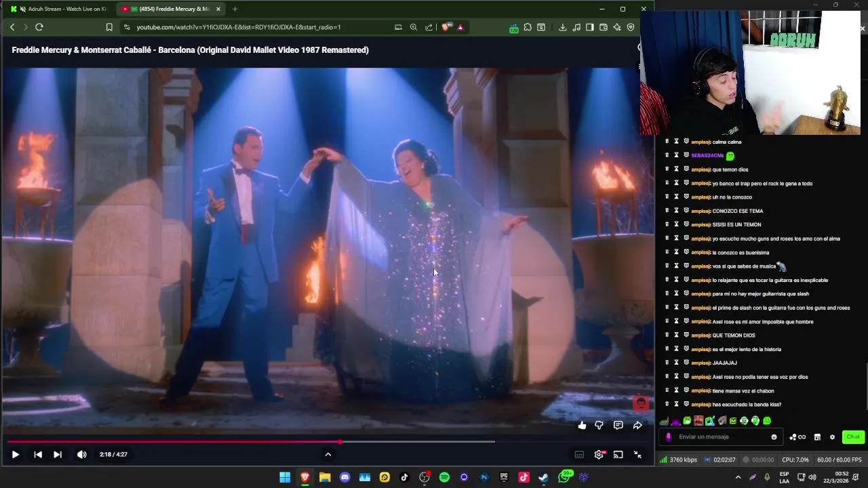Cast video using the cast icon
This screenshot has height=488, width=868.
pyautogui.click(x=618, y=455)
